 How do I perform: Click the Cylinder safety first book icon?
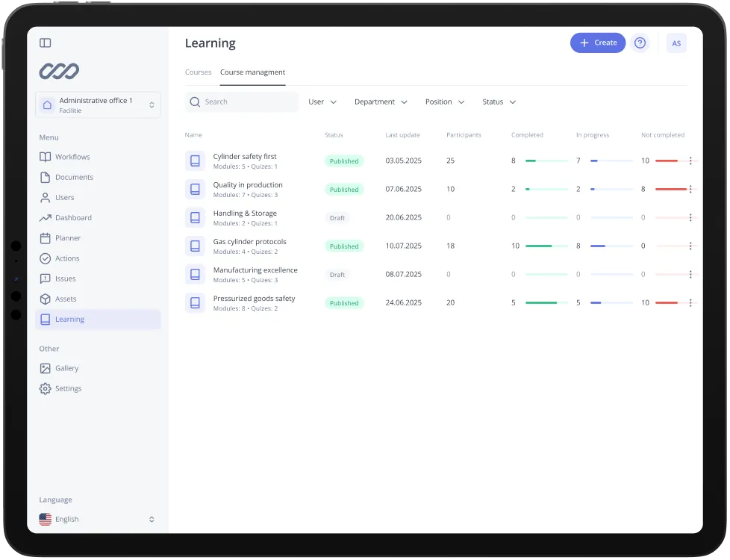click(195, 161)
